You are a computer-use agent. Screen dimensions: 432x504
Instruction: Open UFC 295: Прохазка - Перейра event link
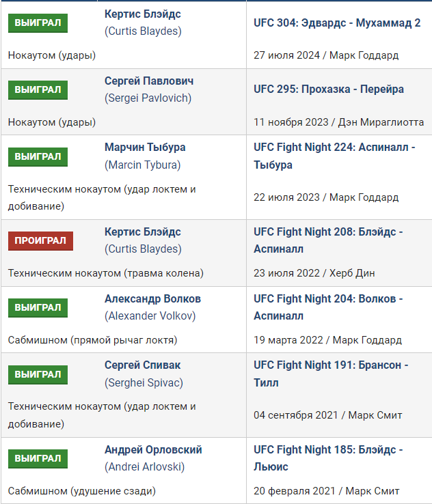pyautogui.click(x=328, y=89)
